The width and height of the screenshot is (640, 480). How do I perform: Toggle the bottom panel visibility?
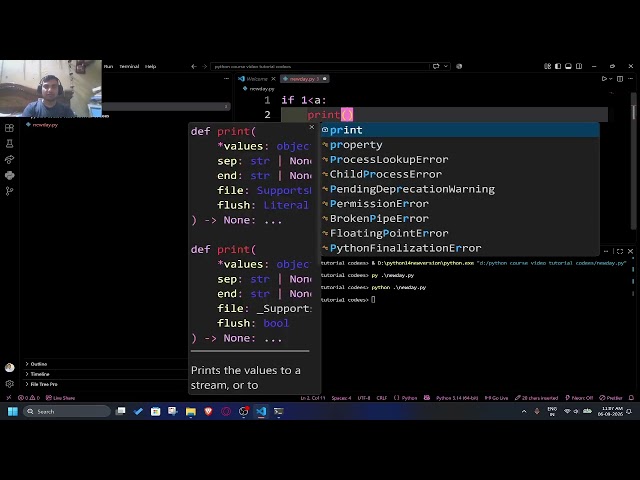[x=568, y=66]
